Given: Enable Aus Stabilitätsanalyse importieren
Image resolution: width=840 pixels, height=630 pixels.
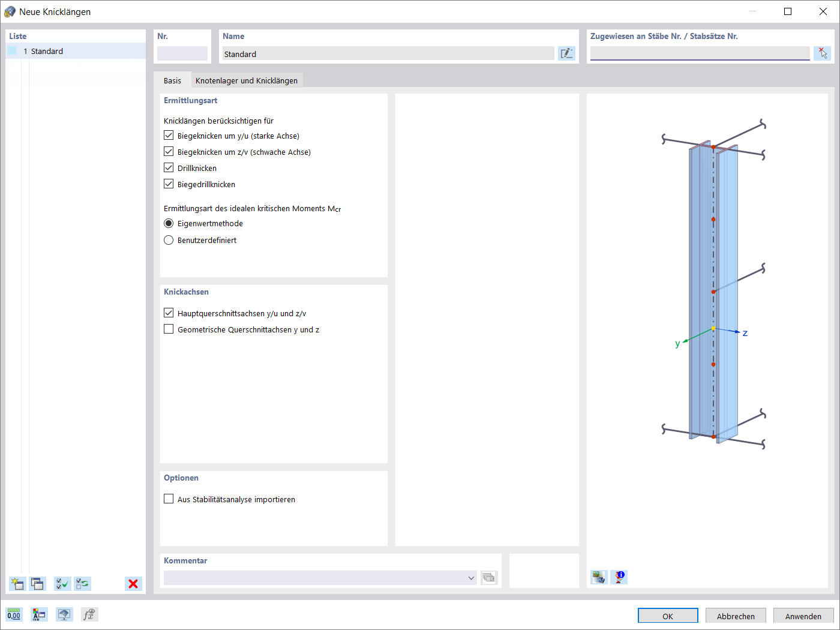Looking at the screenshot, I should click(x=169, y=499).
